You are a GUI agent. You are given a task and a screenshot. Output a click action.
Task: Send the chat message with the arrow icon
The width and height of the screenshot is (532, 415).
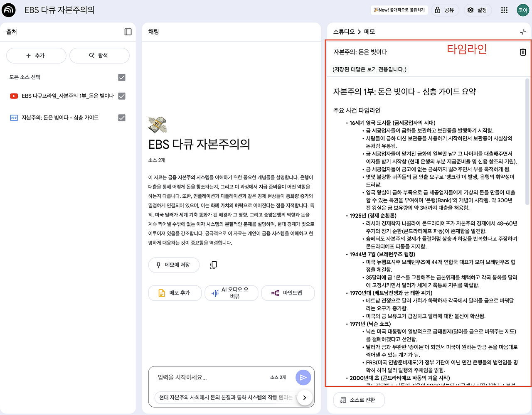(x=303, y=377)
